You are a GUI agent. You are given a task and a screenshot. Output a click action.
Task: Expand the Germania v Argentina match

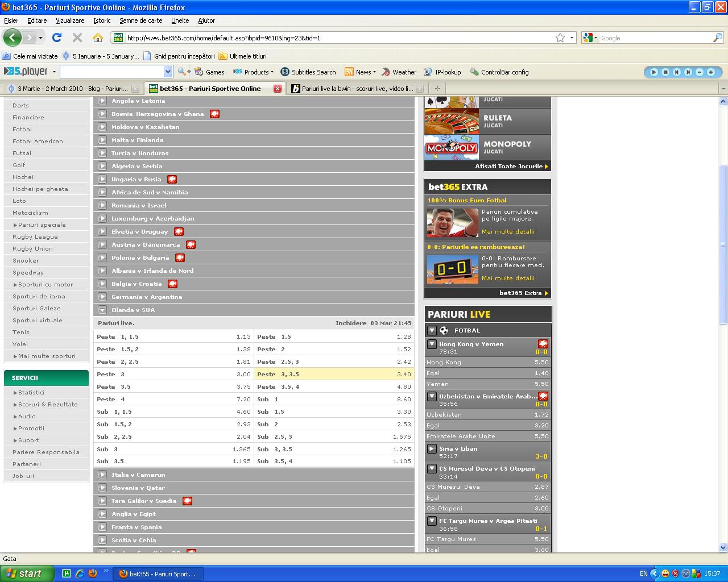[102, 297]
